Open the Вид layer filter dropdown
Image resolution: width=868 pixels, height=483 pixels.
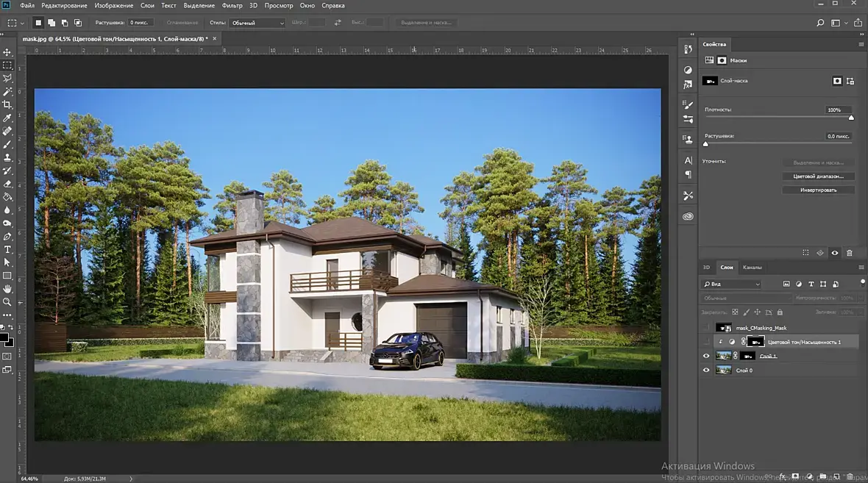(x=732, y=284)
